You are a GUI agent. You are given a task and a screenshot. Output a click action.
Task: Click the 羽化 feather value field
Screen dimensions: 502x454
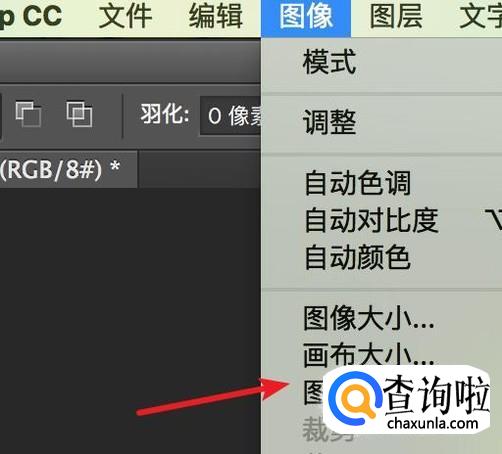(x=230, y=116)
